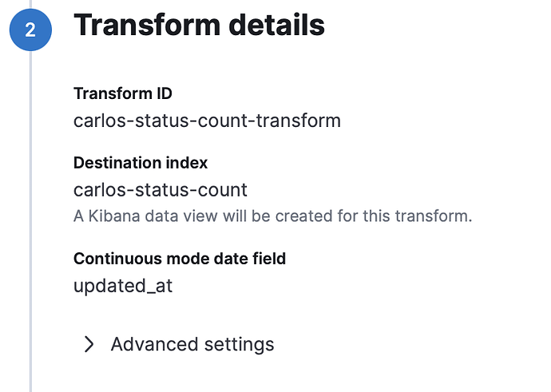Click the word "transform" ending the ID value
The image size is (551, 392).
(305, 121)
